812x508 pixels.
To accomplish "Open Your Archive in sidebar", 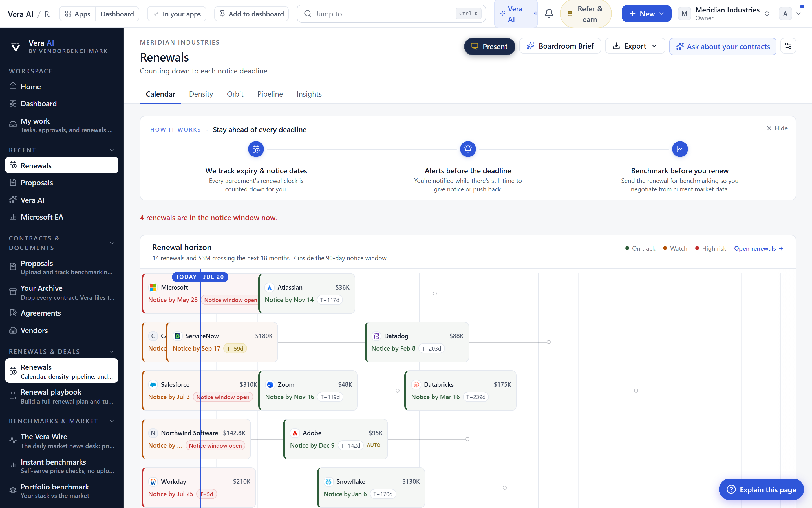I will [62, 292].
